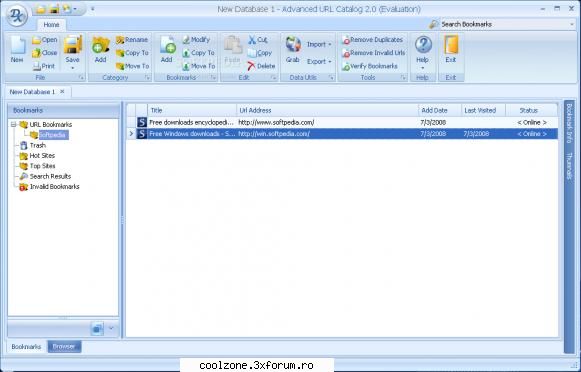Image resolution: width=581 pixels, height=372 pixels.
Task: Print the bookmark list
Action: point(44,66)
